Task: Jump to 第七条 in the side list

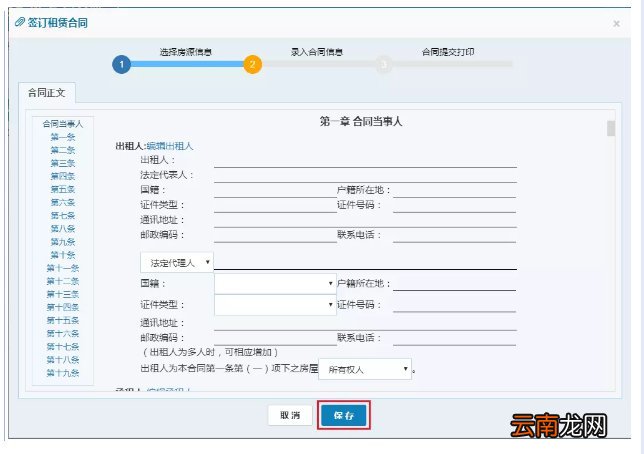Action: pyautogui.click(x=63, y=216)
